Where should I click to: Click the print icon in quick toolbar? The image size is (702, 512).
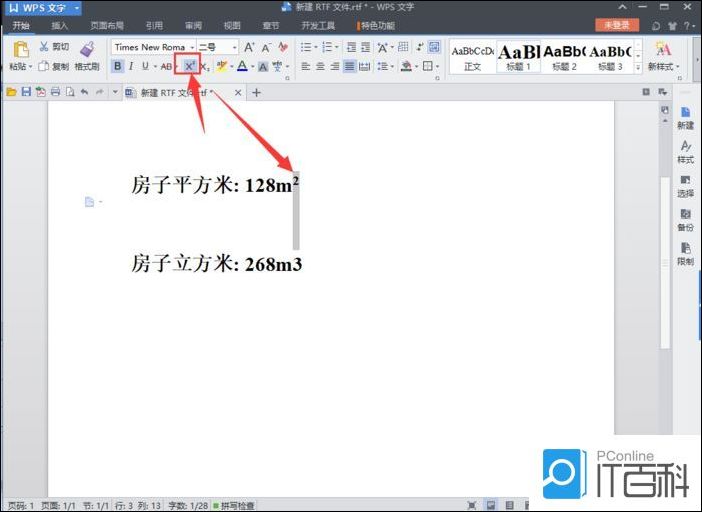click(55, 92)
